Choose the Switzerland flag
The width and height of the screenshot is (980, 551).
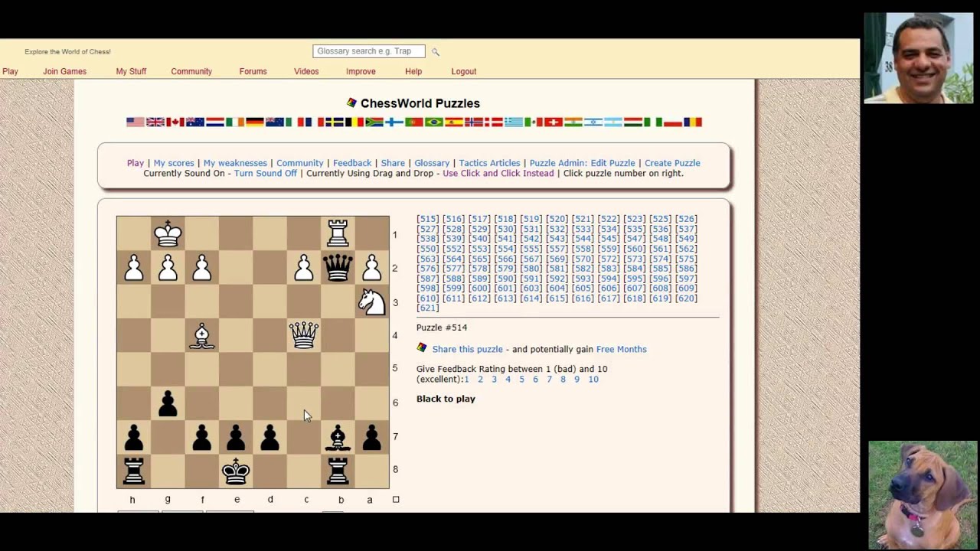click(554, 122)
